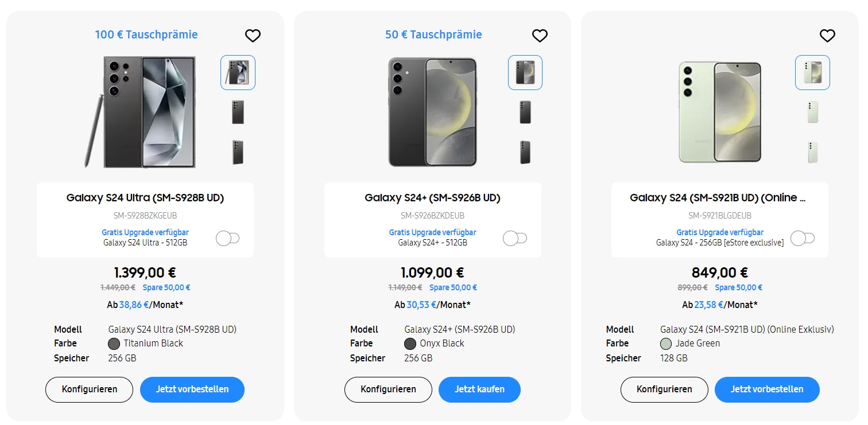Viewport: 868px width, 425px height.
Task: Click the heart icon on the Galaxy S24 card
Action: pos(827,35)
